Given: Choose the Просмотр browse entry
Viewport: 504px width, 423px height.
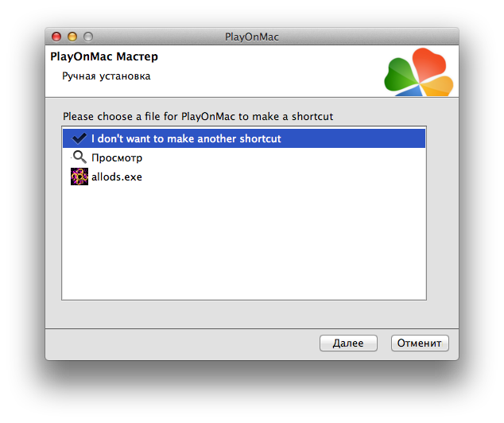Looking at the screenshot, I should point(117,157).
